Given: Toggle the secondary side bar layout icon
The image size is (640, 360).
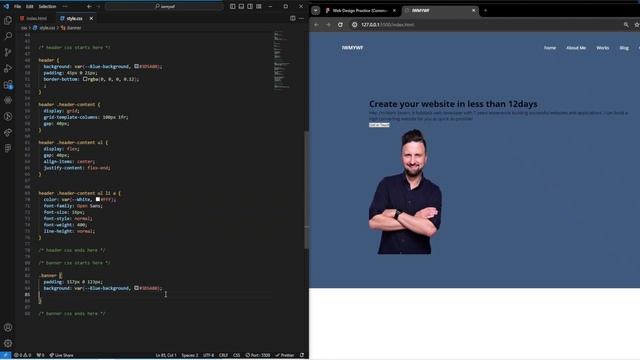Looking at the screenshot, I should click(250, 7).
